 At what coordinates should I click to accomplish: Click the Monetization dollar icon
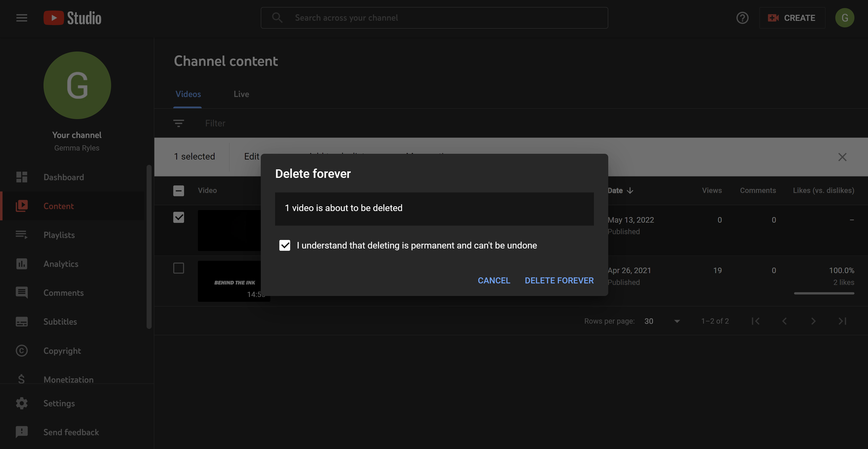tap(21, 379)
